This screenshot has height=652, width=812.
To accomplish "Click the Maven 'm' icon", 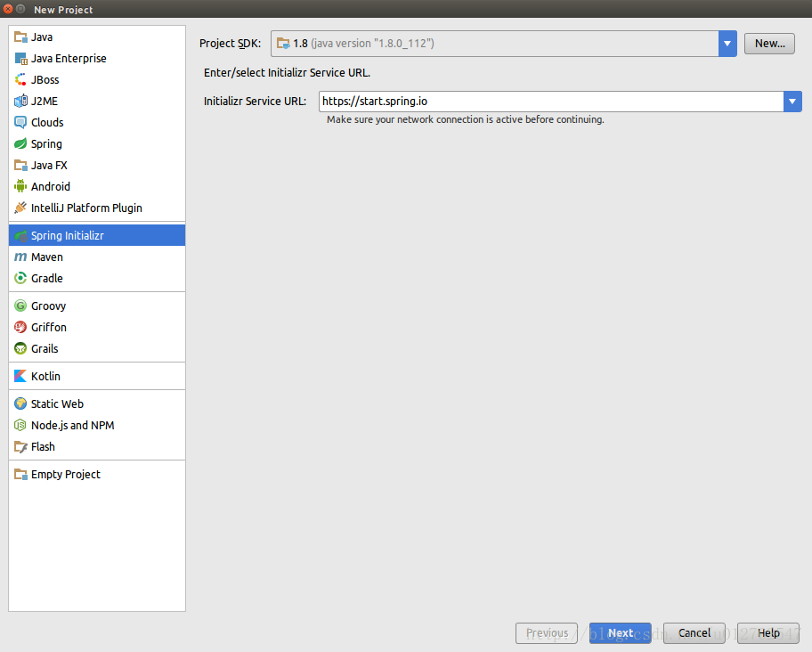I will click(20, 257).
